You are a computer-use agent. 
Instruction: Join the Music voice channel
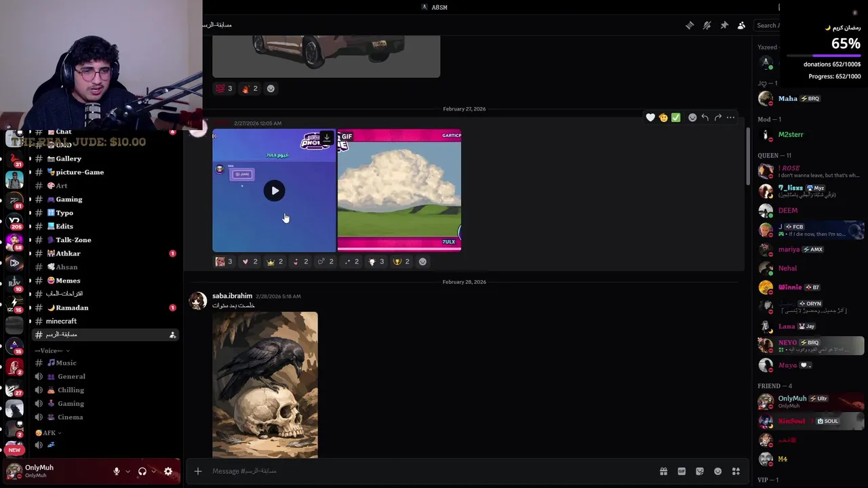point(105,363)
